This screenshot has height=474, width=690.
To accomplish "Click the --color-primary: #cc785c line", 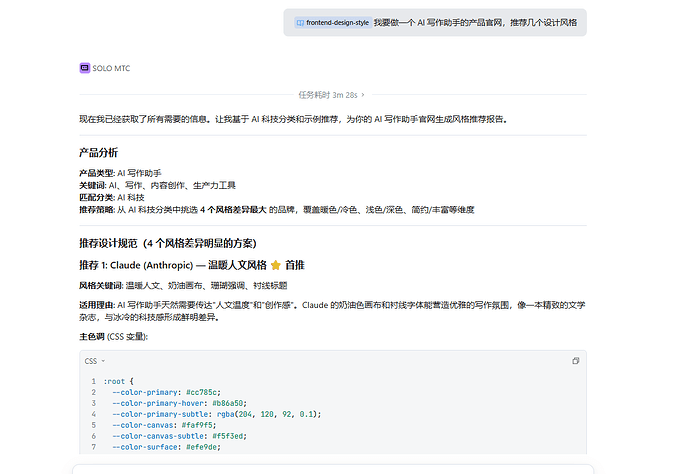I will click(166, 392).
